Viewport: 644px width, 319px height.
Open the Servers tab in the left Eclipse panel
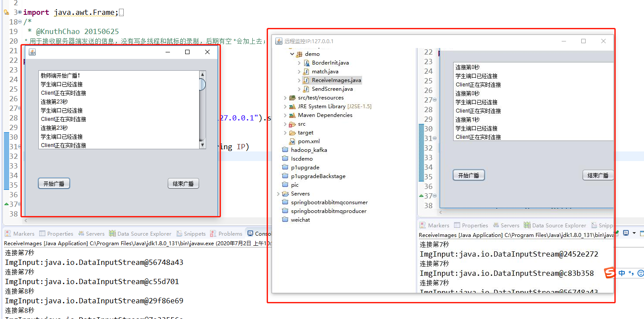pyautogui.click(x=91, y=234)
